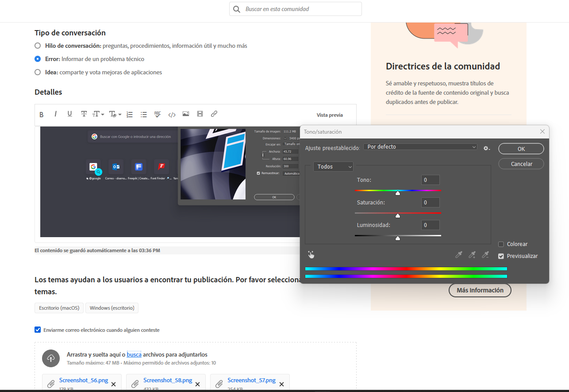Insert a video into the post
Viewport: 569px width, 392px height.
pos(200,114)
